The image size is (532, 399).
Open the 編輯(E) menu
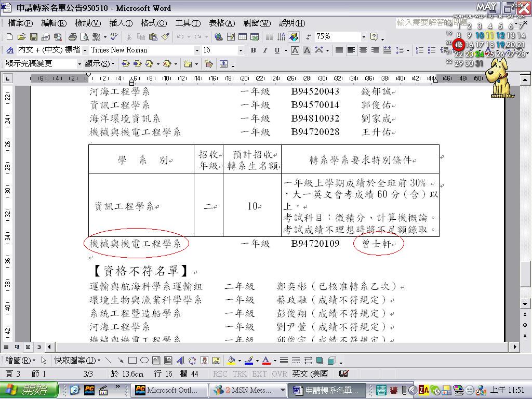pyautogui.click(x=54, y=23)
